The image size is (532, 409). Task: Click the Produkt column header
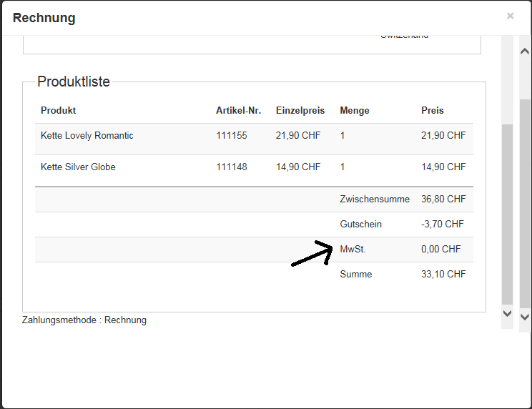tap(59, 111)
